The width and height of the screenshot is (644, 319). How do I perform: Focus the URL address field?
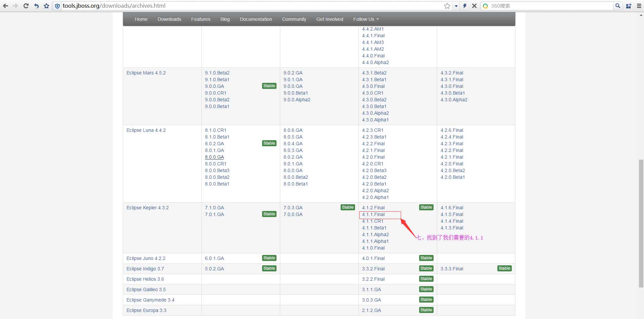tap(252, 6)
